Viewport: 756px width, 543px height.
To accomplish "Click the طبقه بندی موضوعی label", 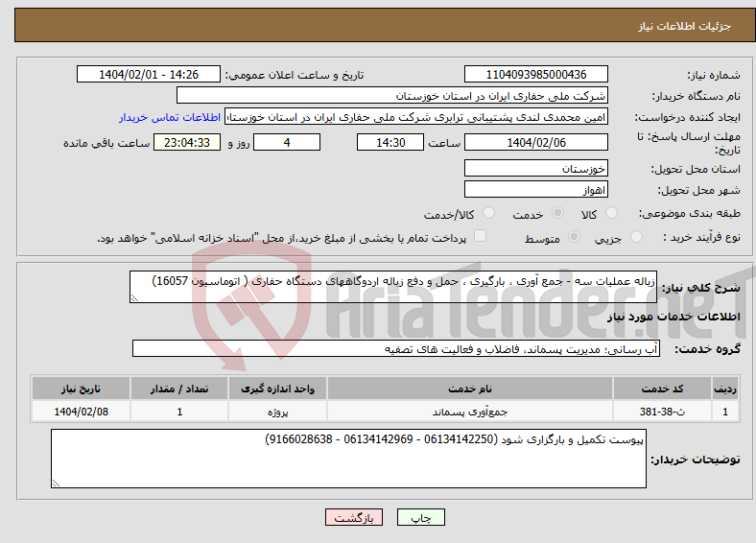I will [690, 213].
